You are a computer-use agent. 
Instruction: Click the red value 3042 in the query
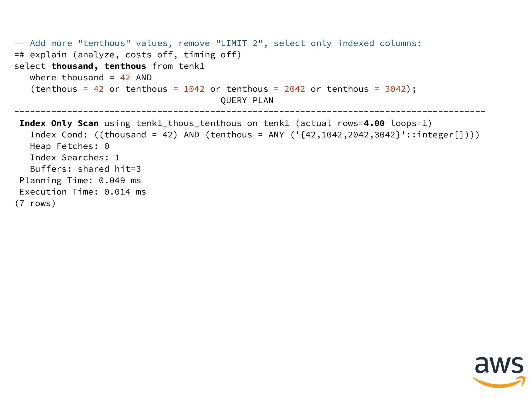coord(395,89)
